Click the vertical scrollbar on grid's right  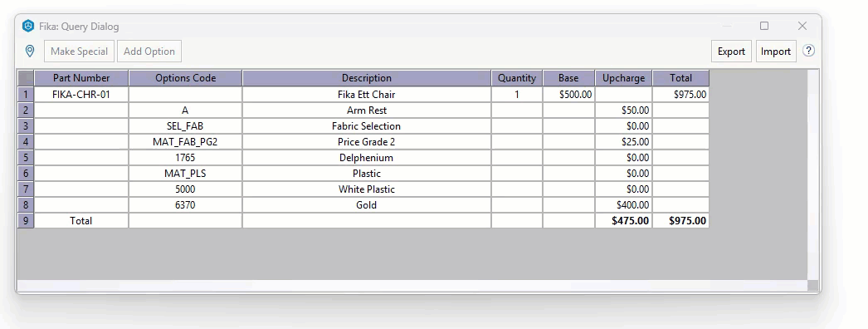coord(812,174)
